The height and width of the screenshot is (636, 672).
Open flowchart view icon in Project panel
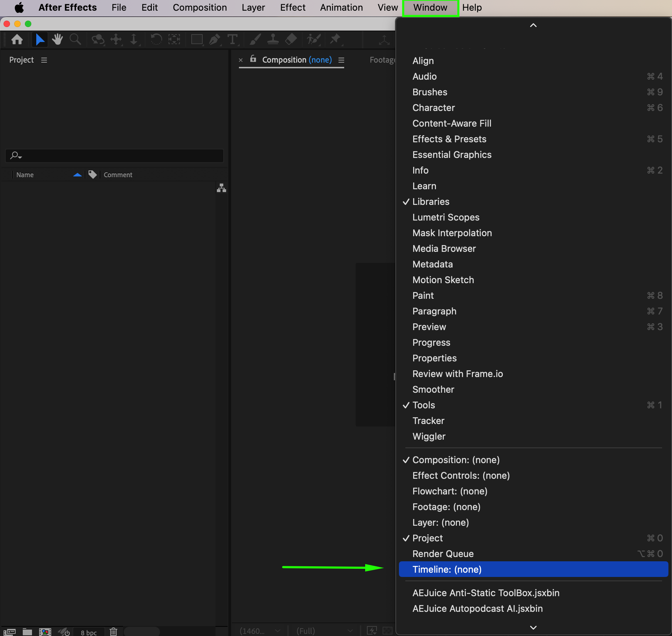(x=222, y=188)
